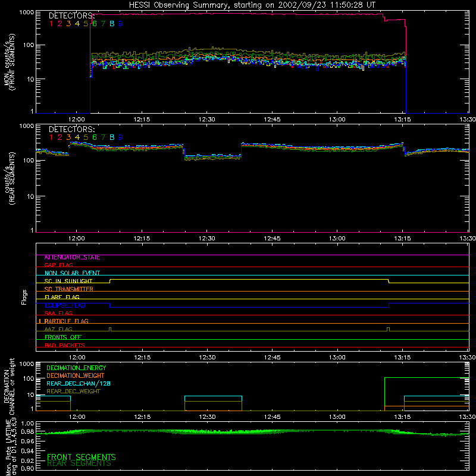Click detector 7 legend number in front segments plot
This screenshot has height=476, width=476.
[x=103, y=23]
